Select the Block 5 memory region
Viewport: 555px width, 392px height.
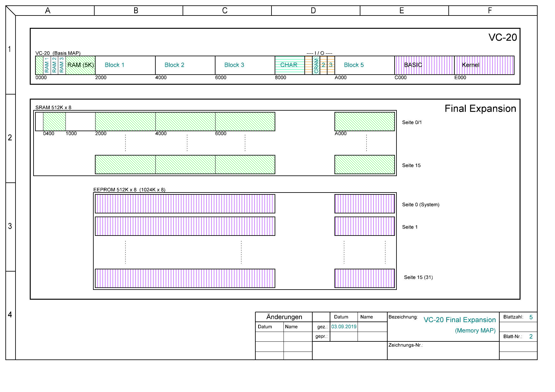coord(354,65)
